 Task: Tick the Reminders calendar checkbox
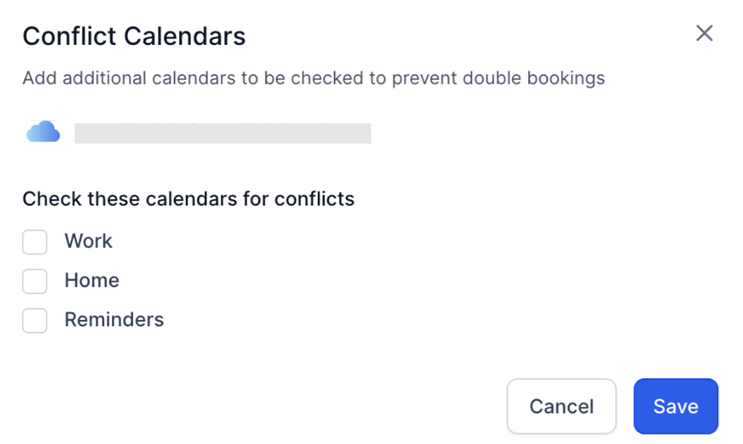click(x=35, y=320)
